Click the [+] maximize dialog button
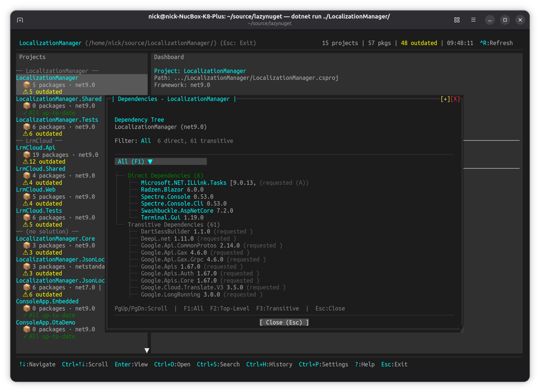The height and width of the screenshot is (392, 540). click(x=445, y=99)
